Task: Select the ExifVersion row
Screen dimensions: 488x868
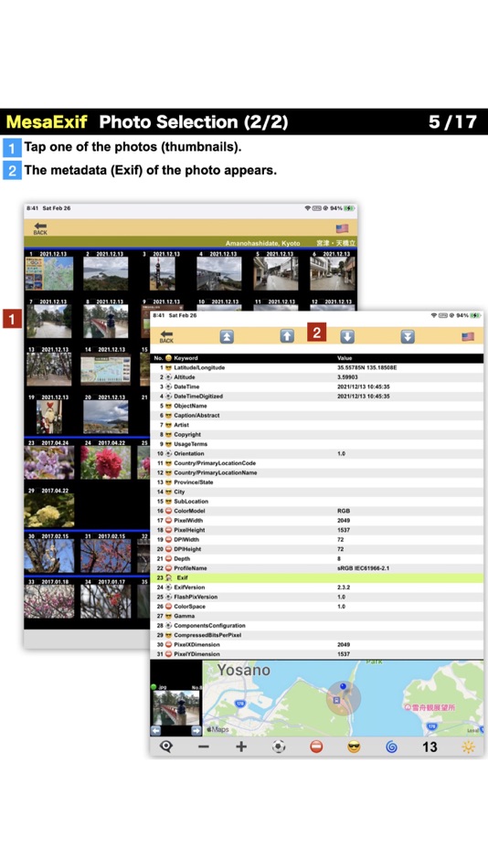Action: 317,587
